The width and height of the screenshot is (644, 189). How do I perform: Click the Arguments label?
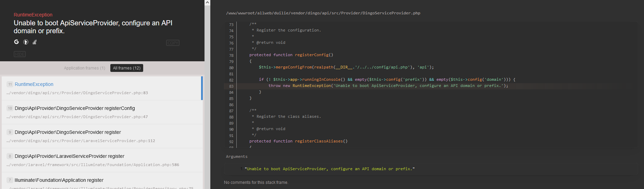[237, 156]
